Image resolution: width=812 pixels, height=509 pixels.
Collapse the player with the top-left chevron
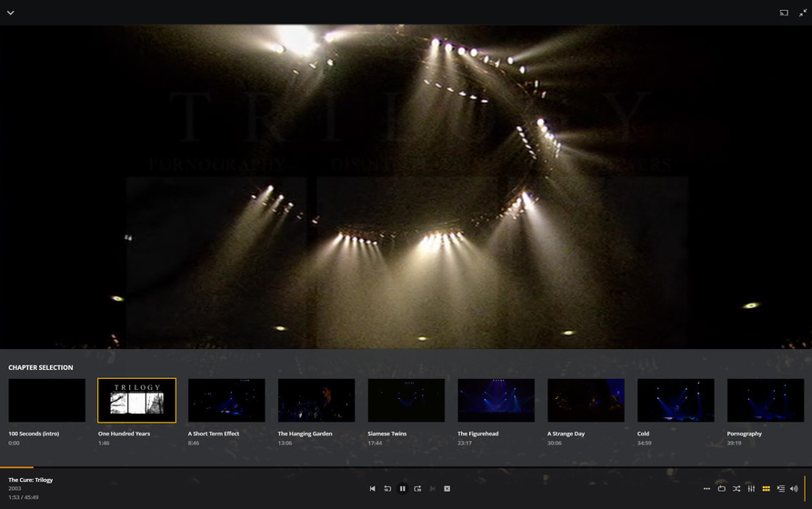(10, 13)
